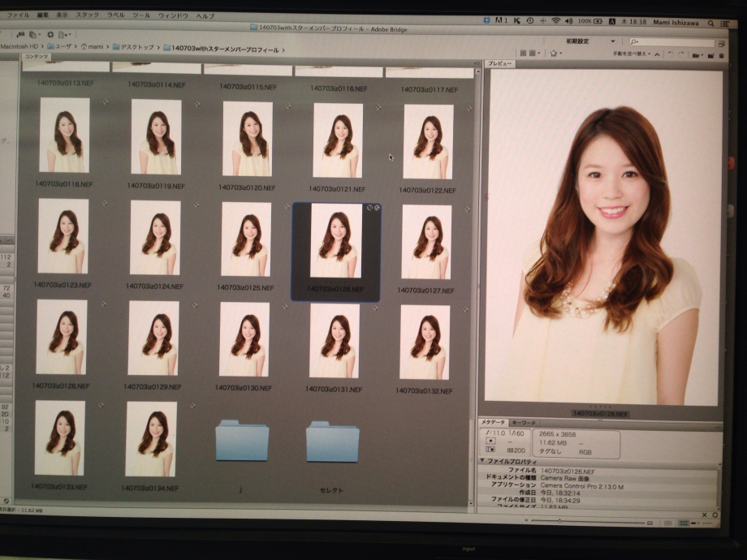Click the battery status icon in menu bar

(598, 21)
